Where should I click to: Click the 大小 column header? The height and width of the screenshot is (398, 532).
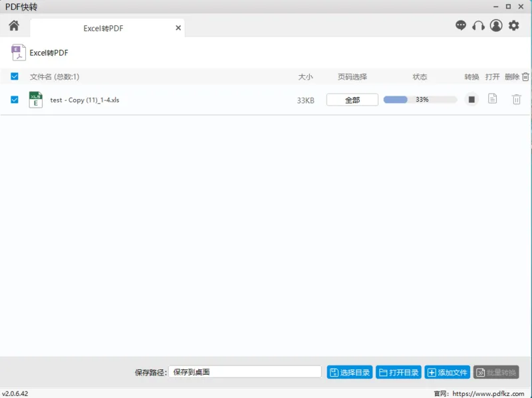[305, 76]
